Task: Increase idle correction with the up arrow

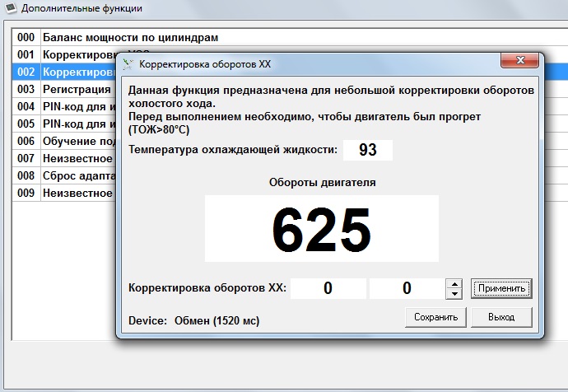Action: [454, 284]
